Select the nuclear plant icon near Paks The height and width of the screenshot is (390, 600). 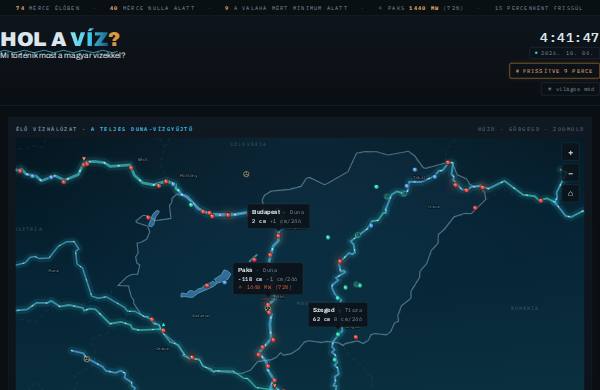[268, 308]
